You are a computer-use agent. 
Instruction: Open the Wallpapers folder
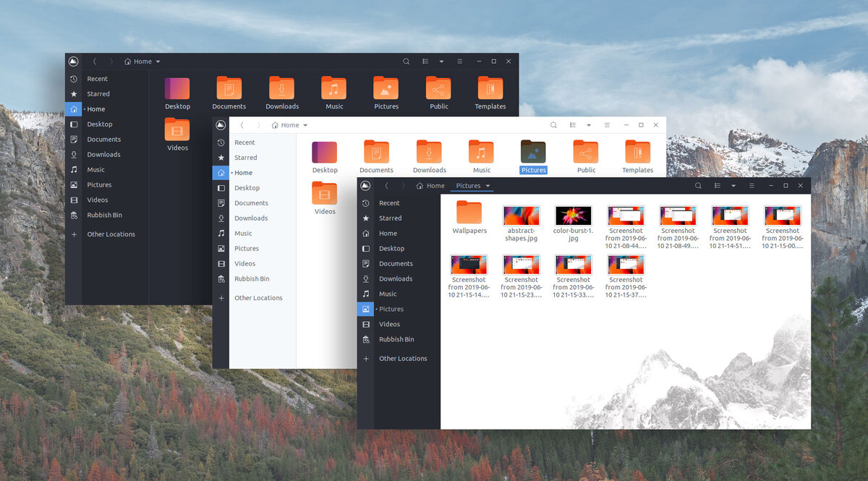coord(469,213)
